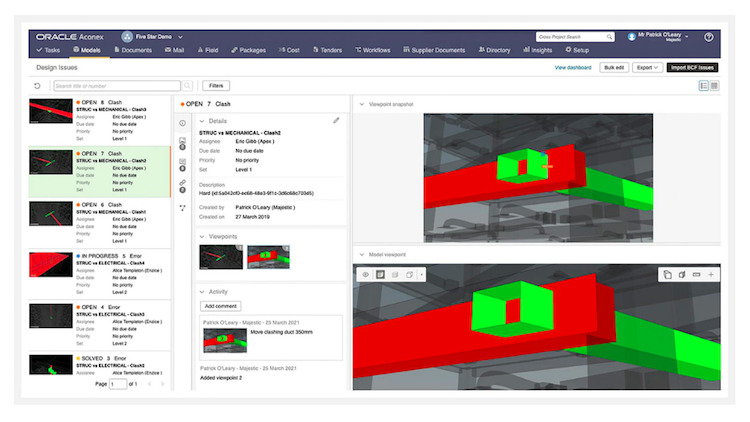Click the info icon in issue sidebar
Screen dimensions: 750x422
tap(182, 123)
